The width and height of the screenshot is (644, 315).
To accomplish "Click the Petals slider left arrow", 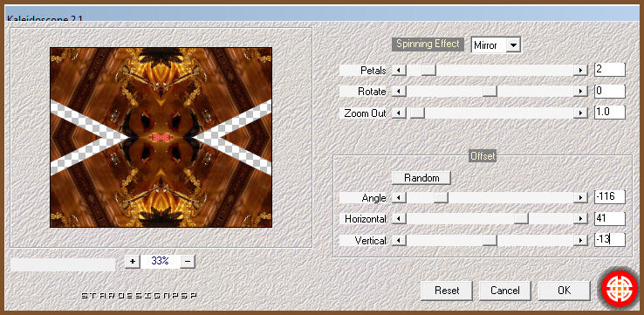I will tap(399, 71).
